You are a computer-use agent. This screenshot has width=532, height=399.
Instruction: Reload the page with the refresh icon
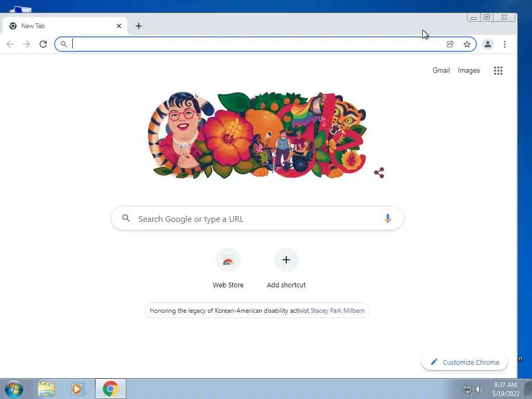43,44
